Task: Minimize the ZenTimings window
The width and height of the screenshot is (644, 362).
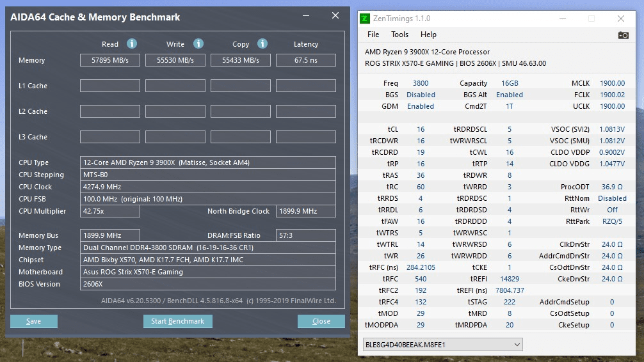Action: 563,19
